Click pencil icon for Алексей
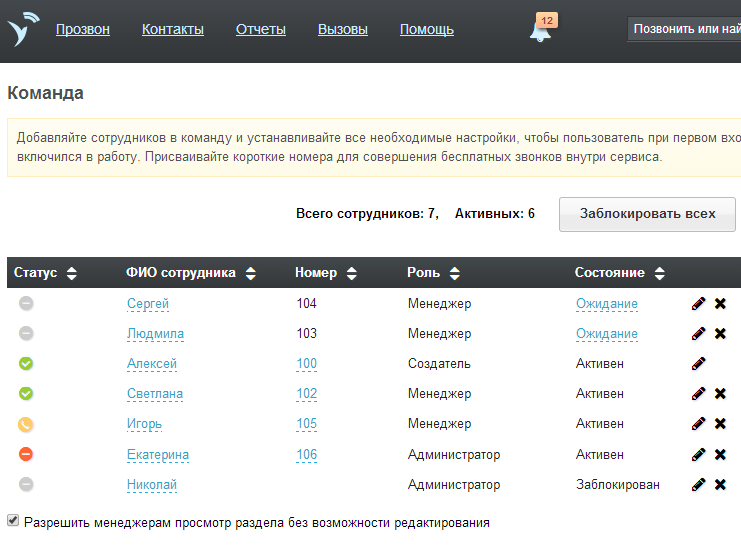This screenshot has height=545, width=741. tap(698, 364)
